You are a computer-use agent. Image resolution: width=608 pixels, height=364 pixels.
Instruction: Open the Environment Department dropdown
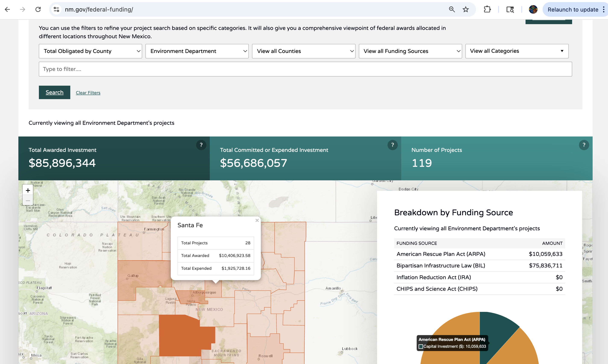197,51
